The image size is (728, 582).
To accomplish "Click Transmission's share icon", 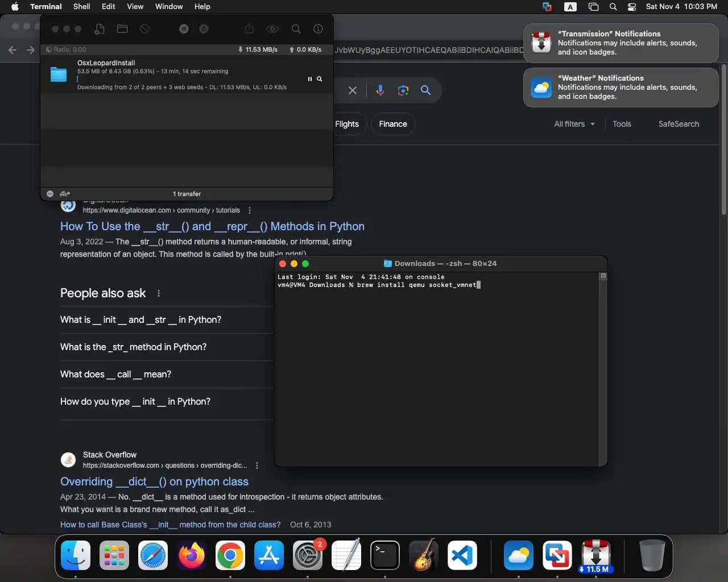I will pos(249,29).
